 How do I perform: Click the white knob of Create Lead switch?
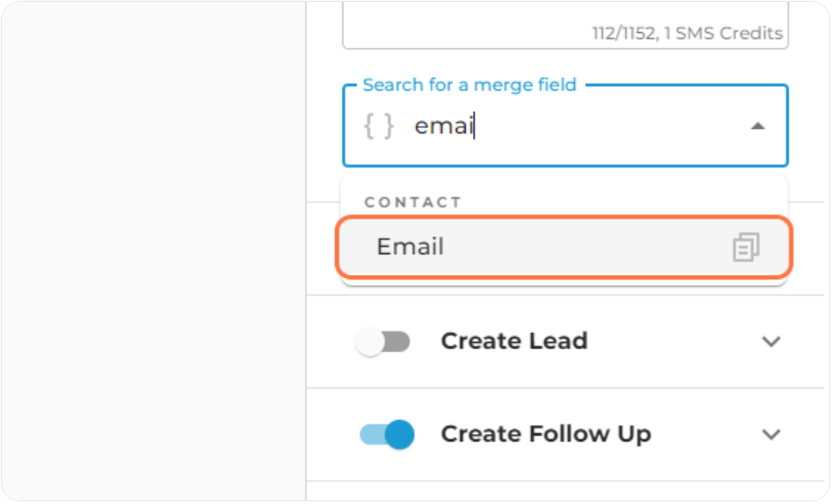click(370, 342)
